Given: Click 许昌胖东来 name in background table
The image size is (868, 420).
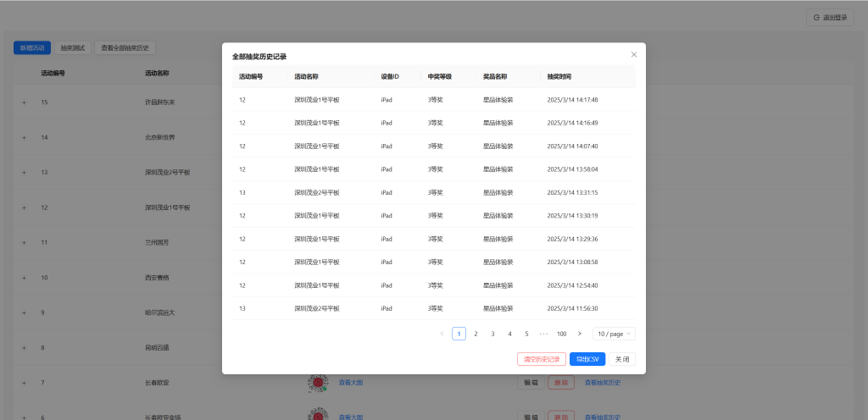Looking at the screenshot, I should [160, 102].
